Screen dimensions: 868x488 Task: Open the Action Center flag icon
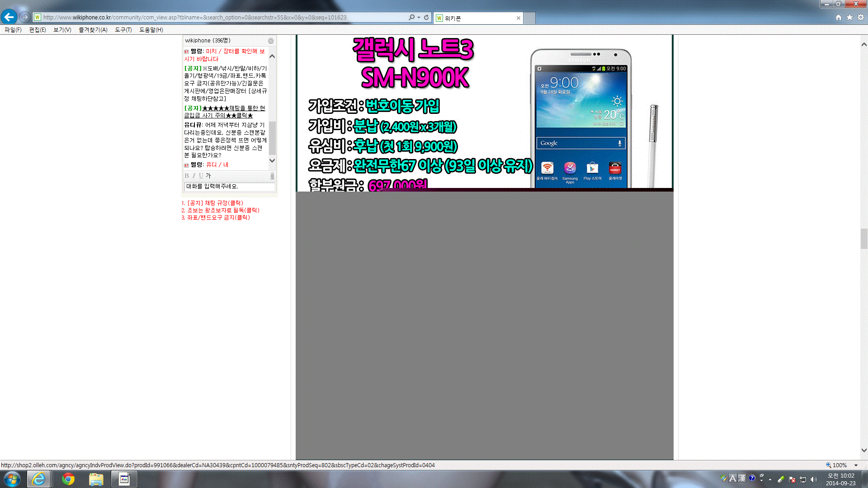[792, 479]
